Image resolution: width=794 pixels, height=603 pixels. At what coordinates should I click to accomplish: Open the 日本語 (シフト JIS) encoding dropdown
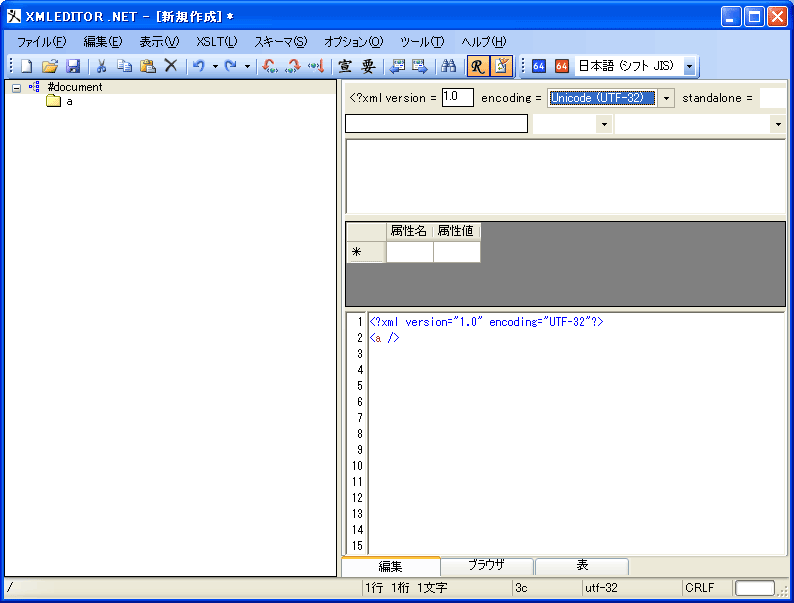[x=689, y=66]
